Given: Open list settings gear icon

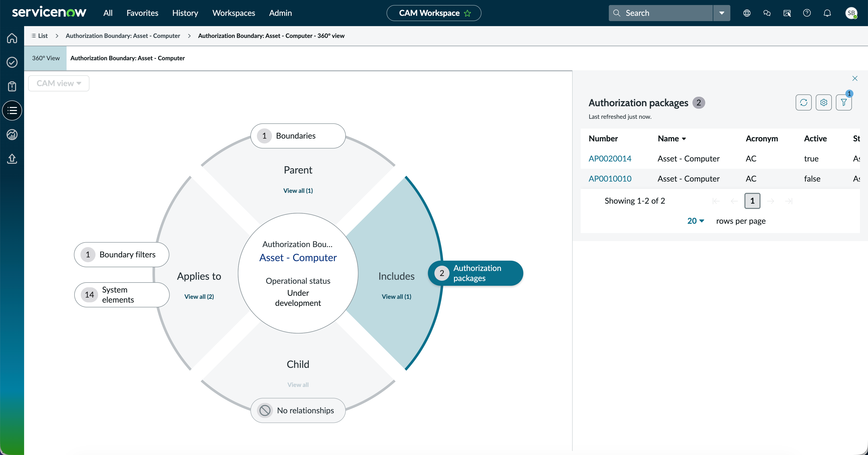Looking at the screenshot, I should pos(824,102).
